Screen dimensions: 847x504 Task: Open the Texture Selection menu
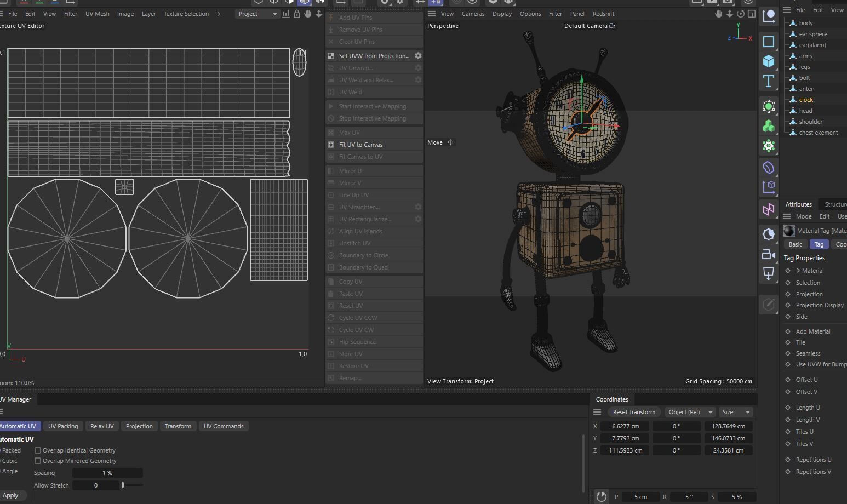pos(186,14)
